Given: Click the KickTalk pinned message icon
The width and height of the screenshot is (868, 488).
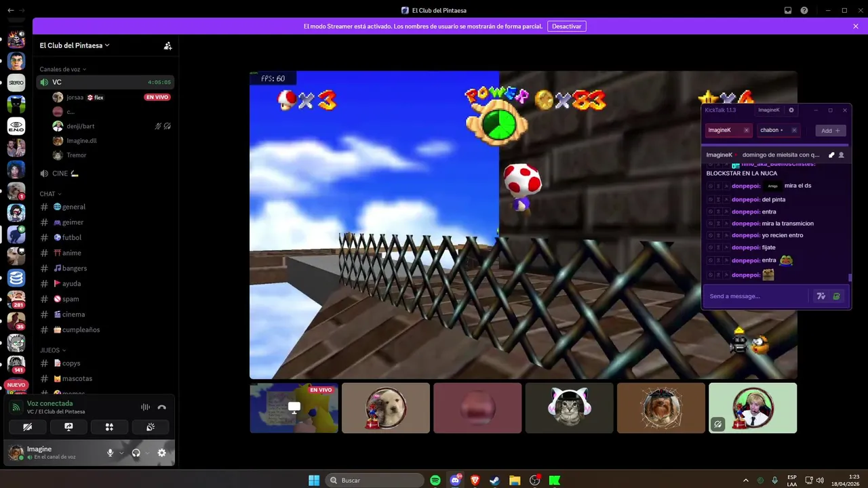Looking at the screenshot, I should [x=831, y=155].
